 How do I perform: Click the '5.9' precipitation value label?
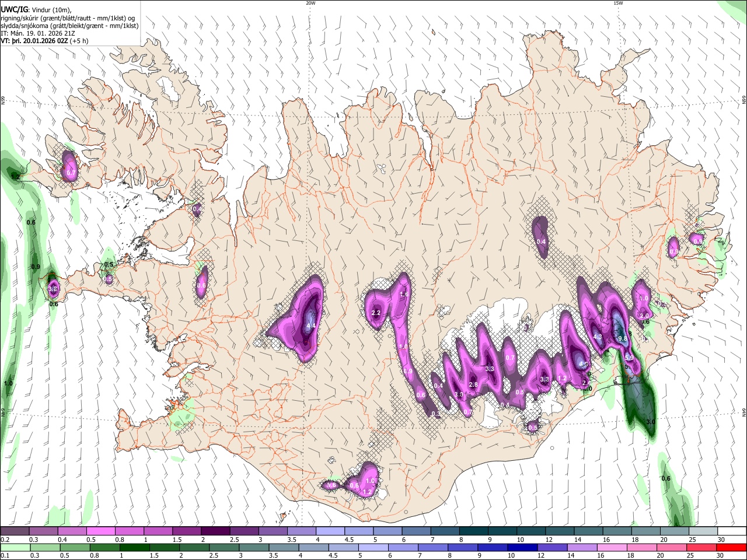pyautogui.click(x=629, y=358)
